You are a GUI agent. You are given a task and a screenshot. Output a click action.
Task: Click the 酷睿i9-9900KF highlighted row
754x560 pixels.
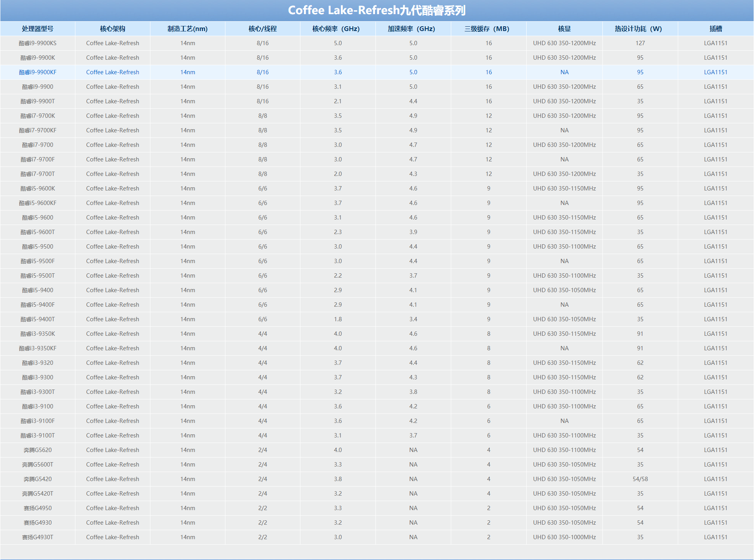377,71
